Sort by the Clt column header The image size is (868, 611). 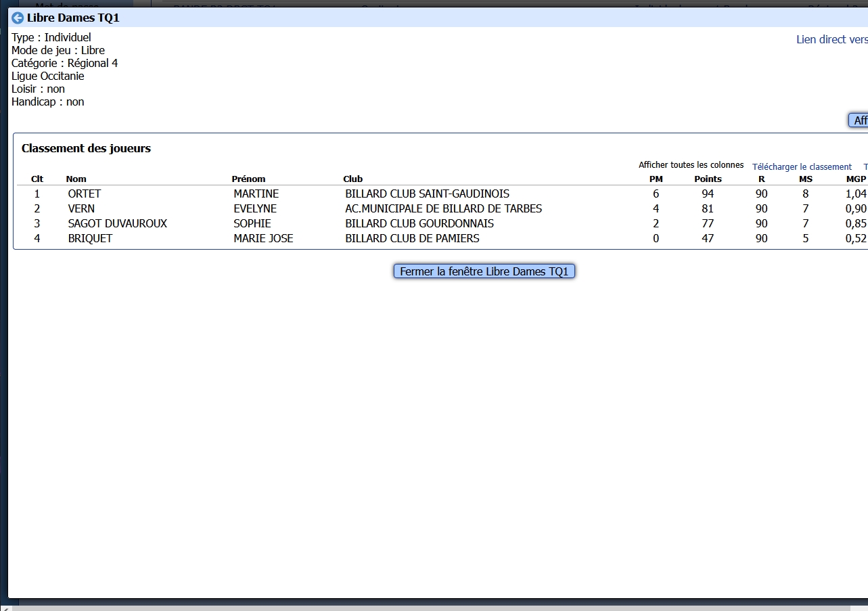37,179
